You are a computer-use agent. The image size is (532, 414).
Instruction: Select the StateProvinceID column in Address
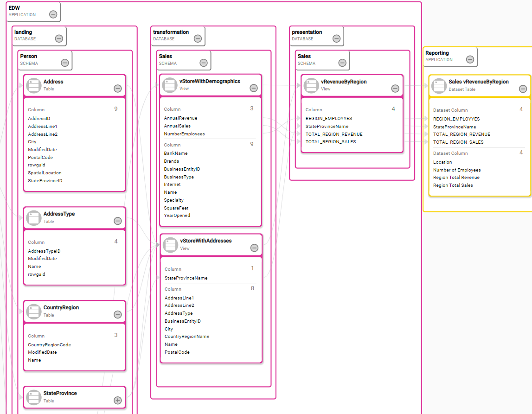45,181
